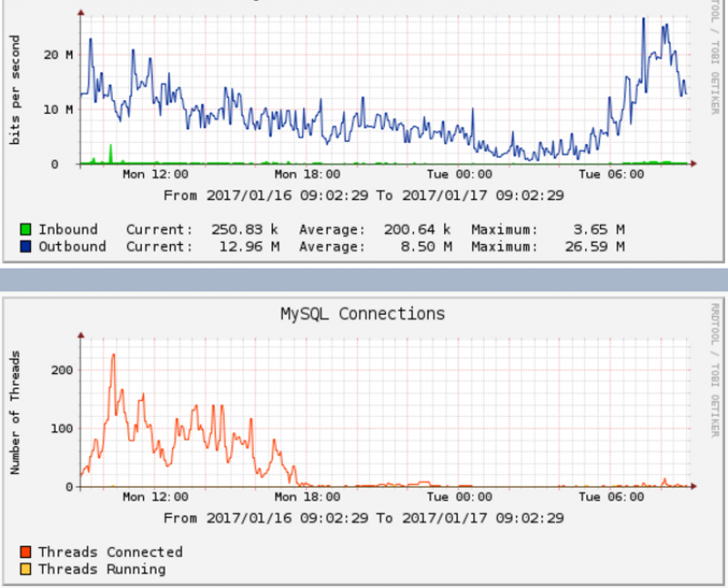This screenshot has height=588, width=728.
Task: Click the "100" y-axis label on MySQL graph
Action: 62,428
